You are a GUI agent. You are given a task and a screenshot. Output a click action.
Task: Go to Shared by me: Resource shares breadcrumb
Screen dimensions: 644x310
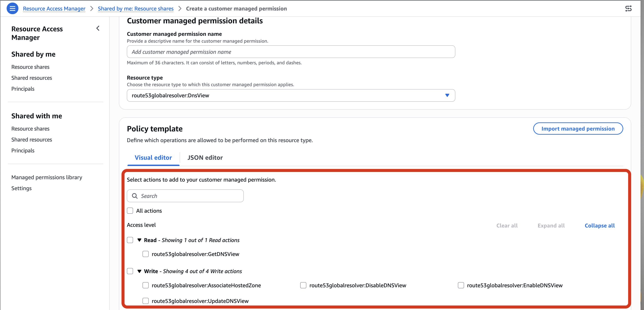135,9
